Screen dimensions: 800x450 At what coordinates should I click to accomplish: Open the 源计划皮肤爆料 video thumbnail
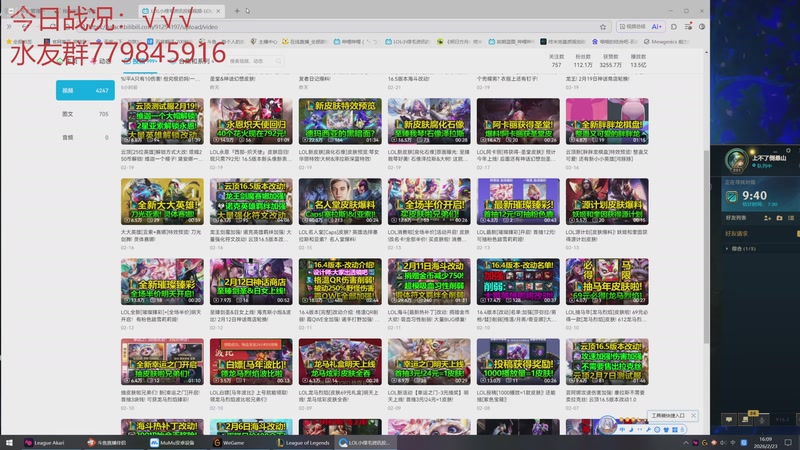607,202
